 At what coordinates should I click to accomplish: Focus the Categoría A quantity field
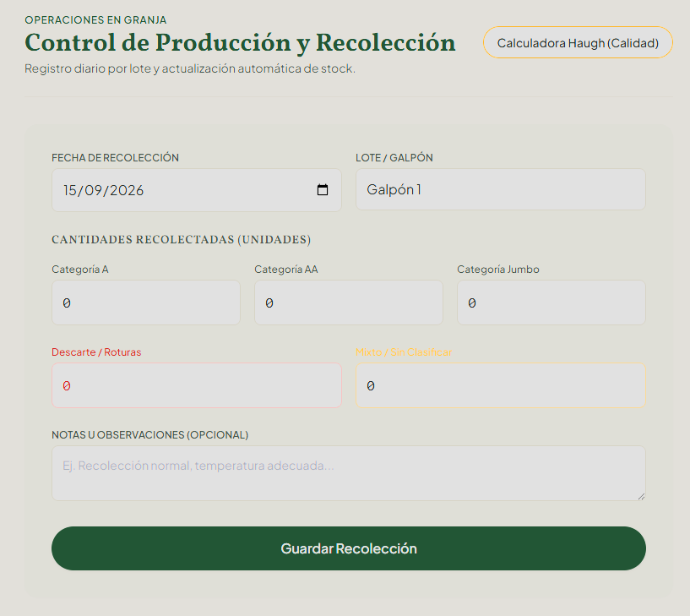(x=146, y=303)
